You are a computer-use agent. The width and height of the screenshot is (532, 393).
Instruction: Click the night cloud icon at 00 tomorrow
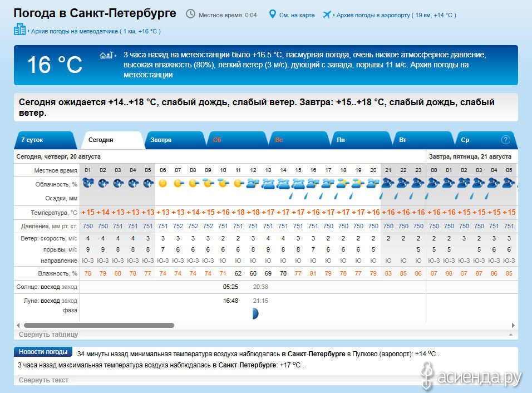pos(434,183)
